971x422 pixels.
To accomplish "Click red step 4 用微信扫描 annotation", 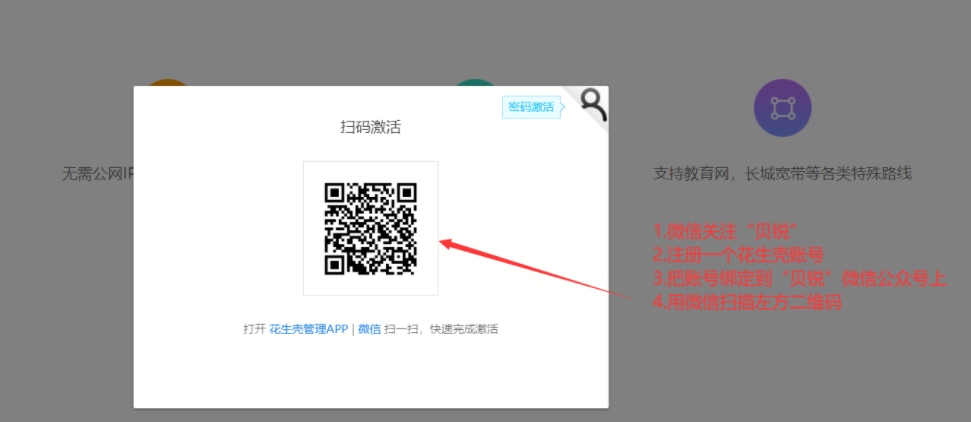I will click(746, 301).
